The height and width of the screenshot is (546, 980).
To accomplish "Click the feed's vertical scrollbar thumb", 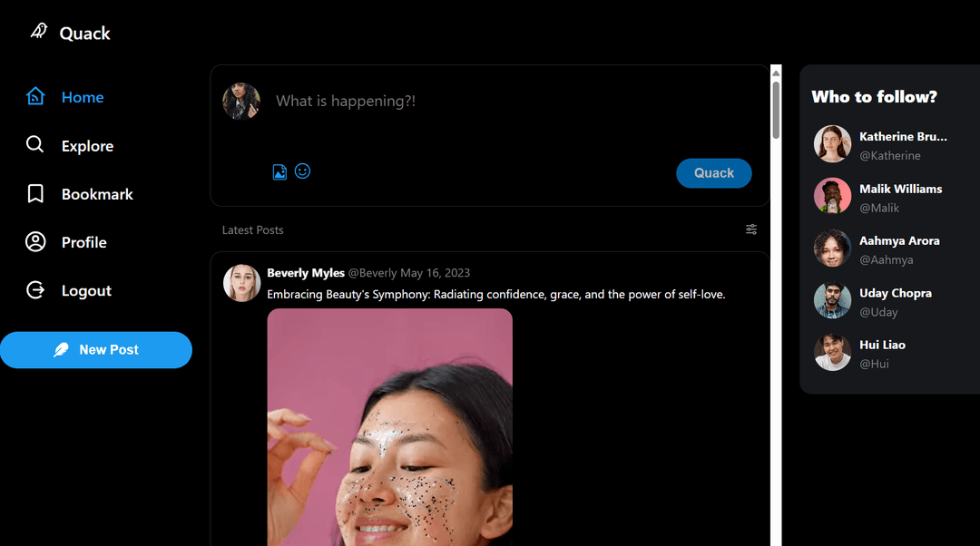I will (x=776, y=109).
